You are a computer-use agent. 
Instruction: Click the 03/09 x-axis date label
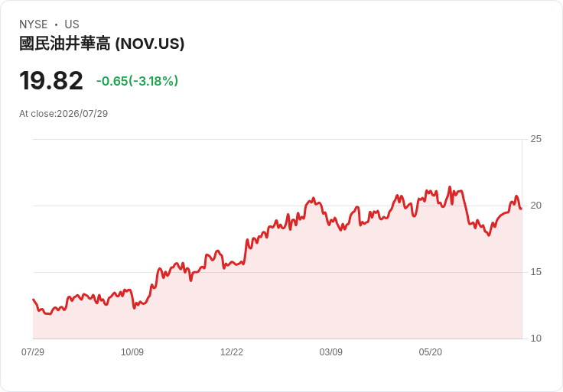pos(330,352)
